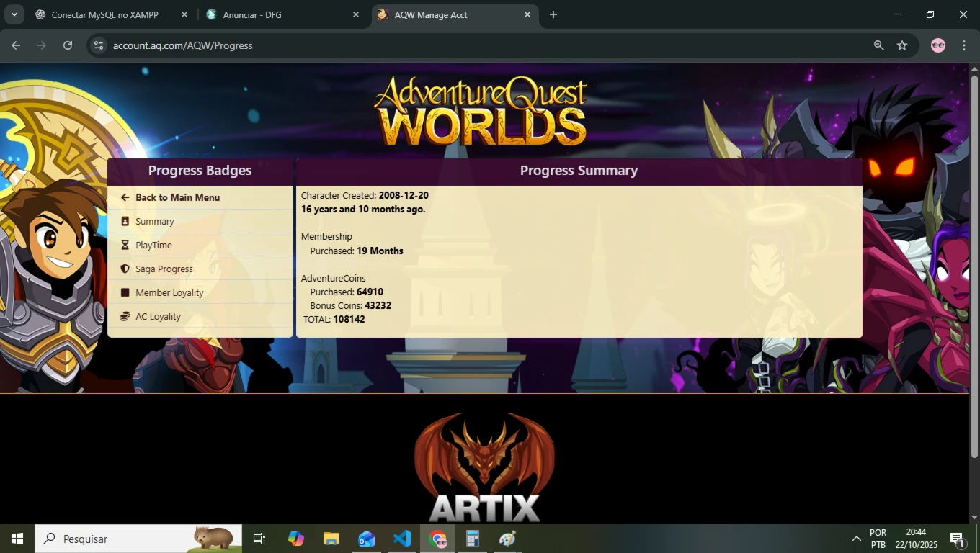Select the PlayTime hourglass icon
980x553 pixels.
coord(125,246)
